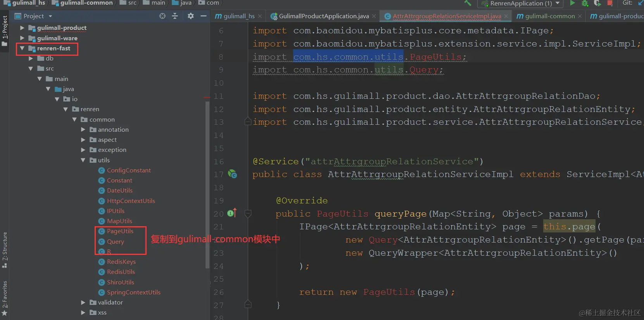Collapse the renren-fast module
Screen dimensions: 644x320
point(22,48)
